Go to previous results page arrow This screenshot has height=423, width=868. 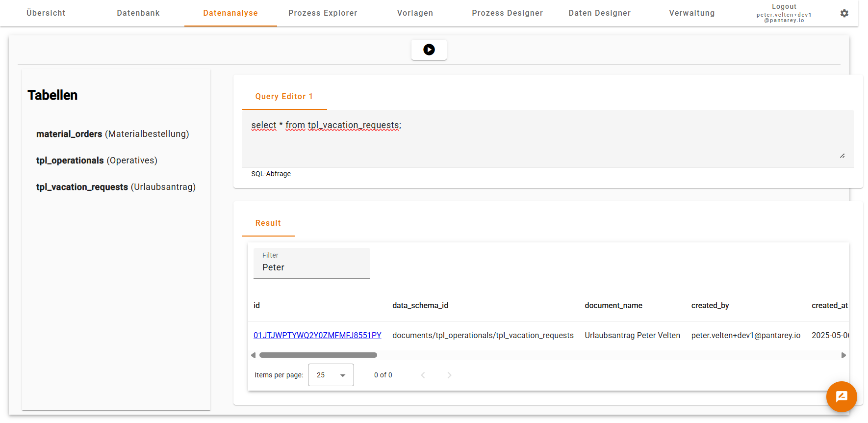[423, 375]
